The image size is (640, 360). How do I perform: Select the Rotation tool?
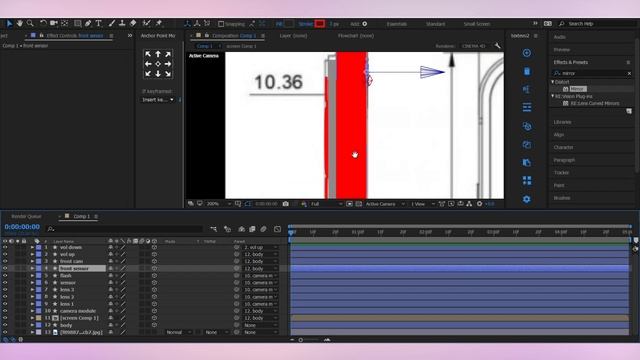tap(43, 24)
